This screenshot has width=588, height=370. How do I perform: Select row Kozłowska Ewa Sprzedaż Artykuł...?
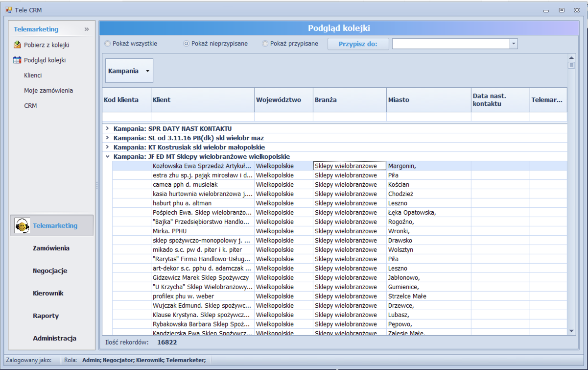point(340,166)
